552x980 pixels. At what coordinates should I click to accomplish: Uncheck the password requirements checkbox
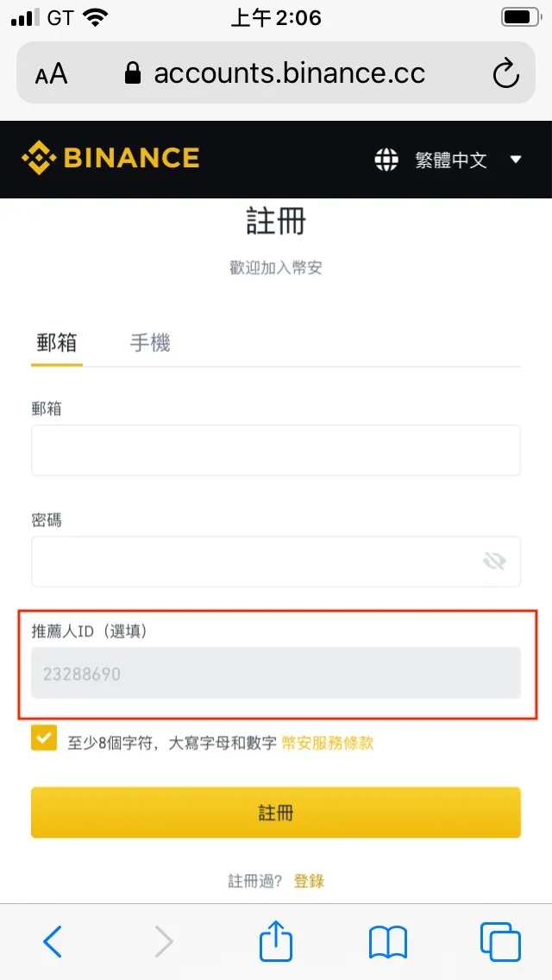pos(44,738)
